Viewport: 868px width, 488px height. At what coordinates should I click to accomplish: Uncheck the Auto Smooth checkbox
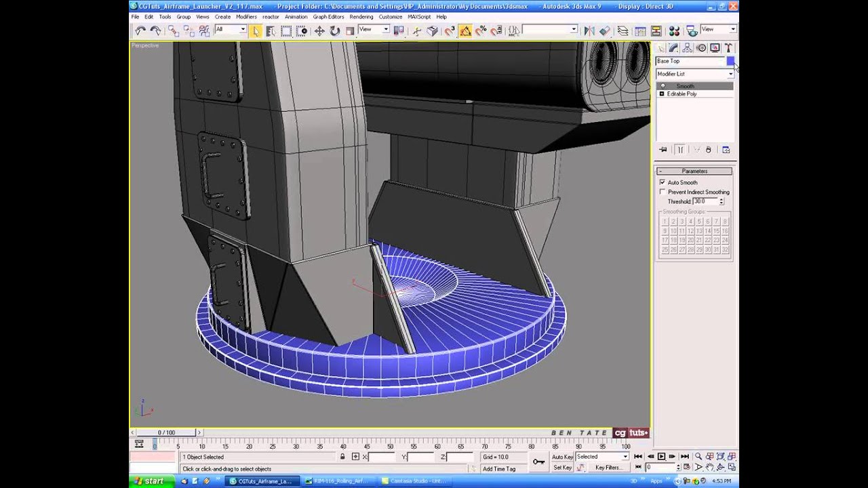663,182
